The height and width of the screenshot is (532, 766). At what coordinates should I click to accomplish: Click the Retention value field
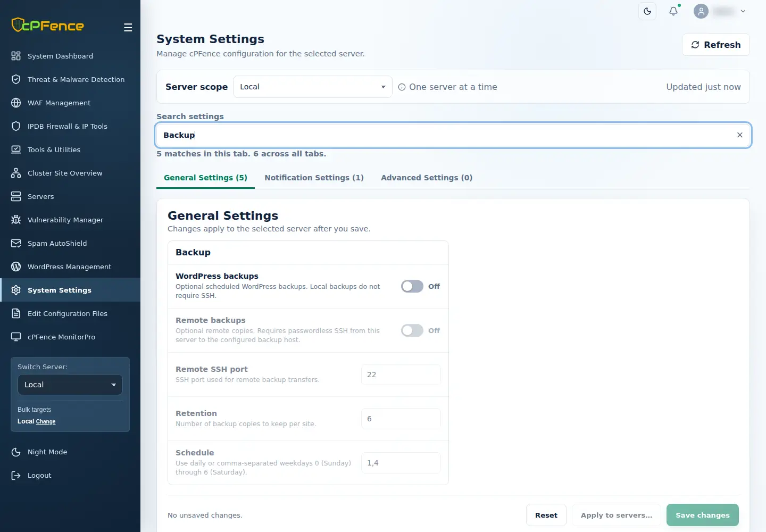[401, 419]
